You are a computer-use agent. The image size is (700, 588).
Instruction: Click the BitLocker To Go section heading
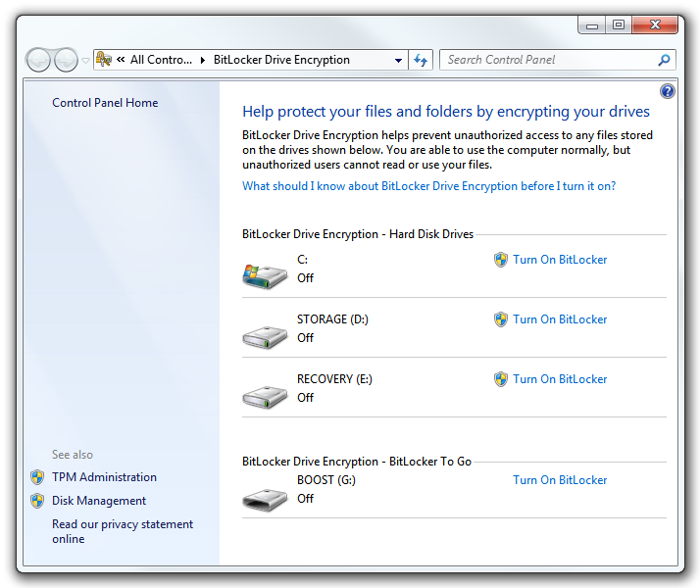(x=357, y=462)
